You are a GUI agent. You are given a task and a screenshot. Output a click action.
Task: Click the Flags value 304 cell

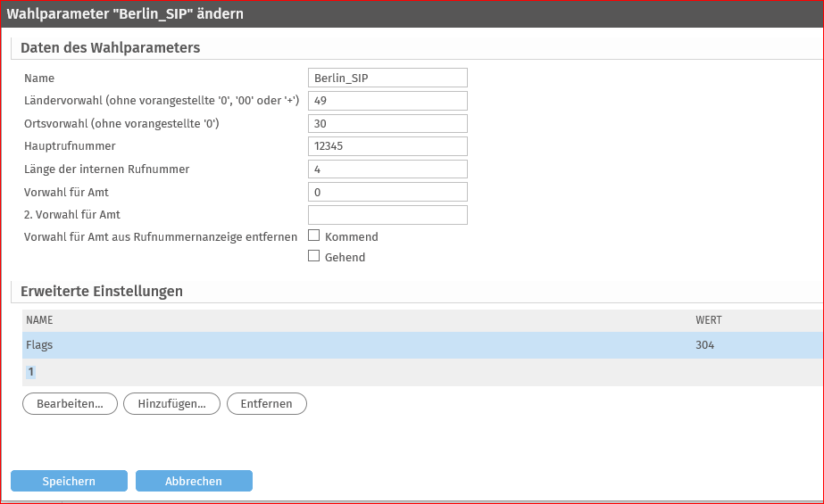coord(704,345)
